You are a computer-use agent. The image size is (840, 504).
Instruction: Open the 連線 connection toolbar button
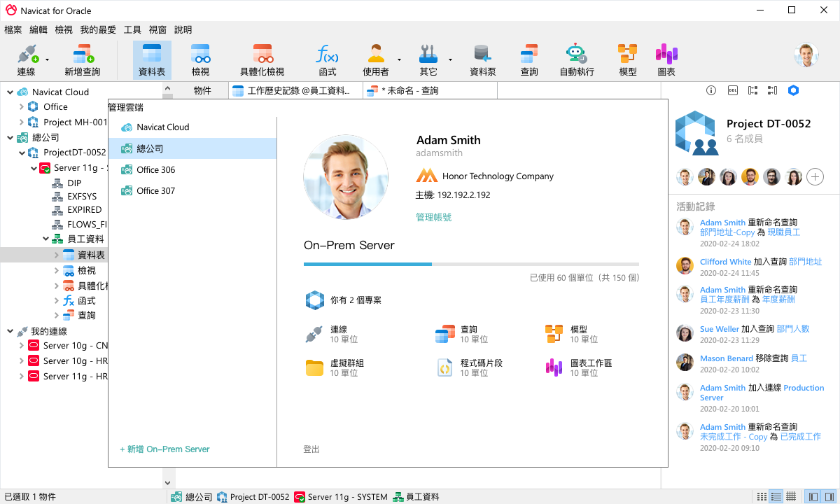click(x=27, y=60)
